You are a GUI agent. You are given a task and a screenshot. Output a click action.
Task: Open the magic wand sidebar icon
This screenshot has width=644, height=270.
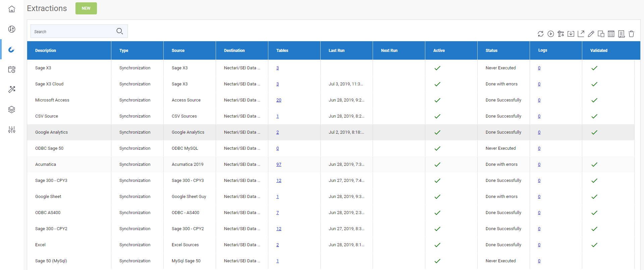point(12,89)
